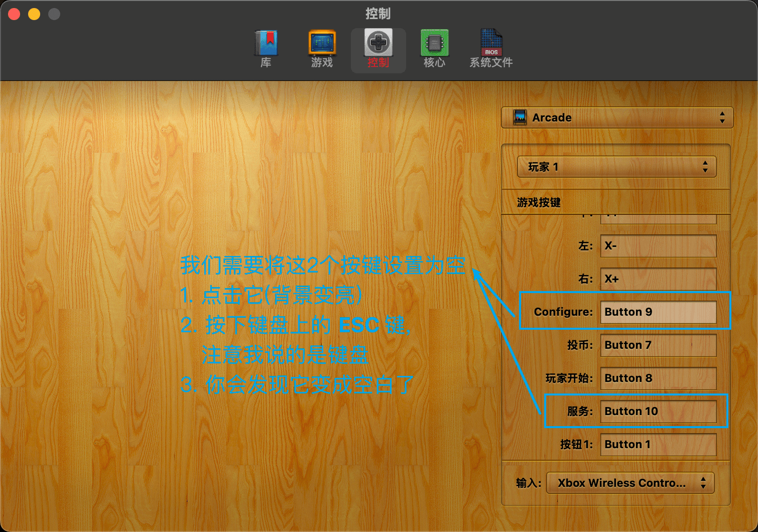The image size is (758, 532).
Task: Click the Arcade cabinet icon in the system selector
Action: [x=520, y=117]
